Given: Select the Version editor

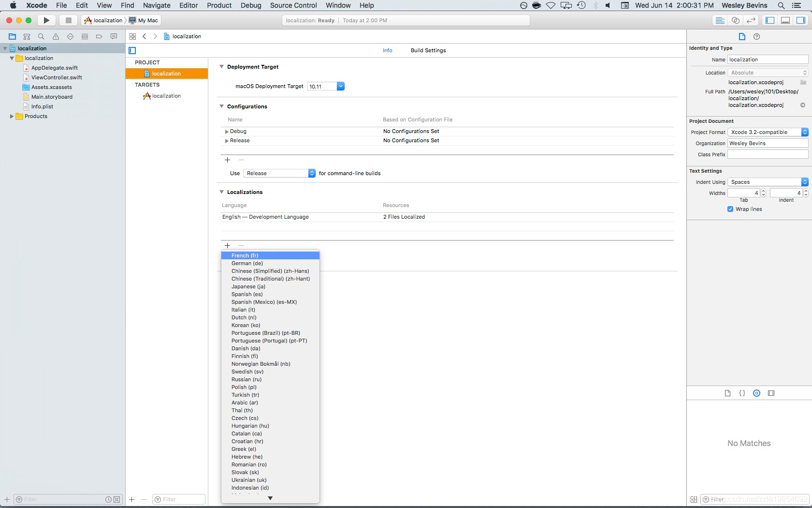Looking at the screenshot, I should [751, 20].
